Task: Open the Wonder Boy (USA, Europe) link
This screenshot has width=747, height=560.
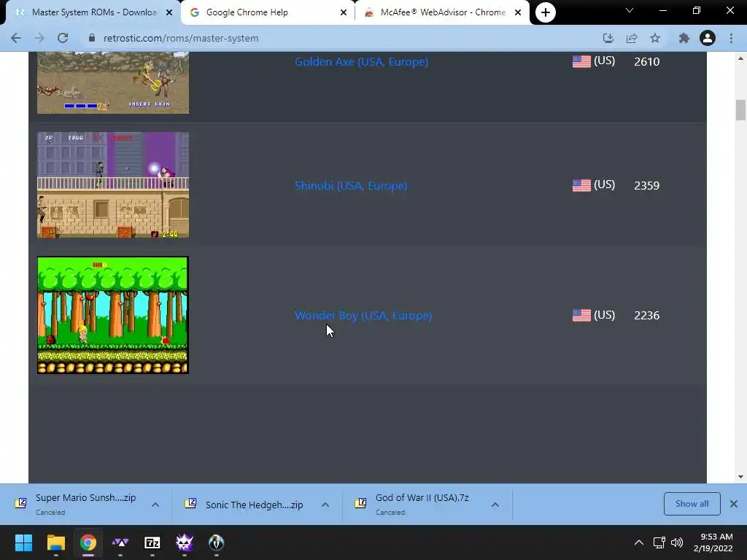Action: (363, 315)
